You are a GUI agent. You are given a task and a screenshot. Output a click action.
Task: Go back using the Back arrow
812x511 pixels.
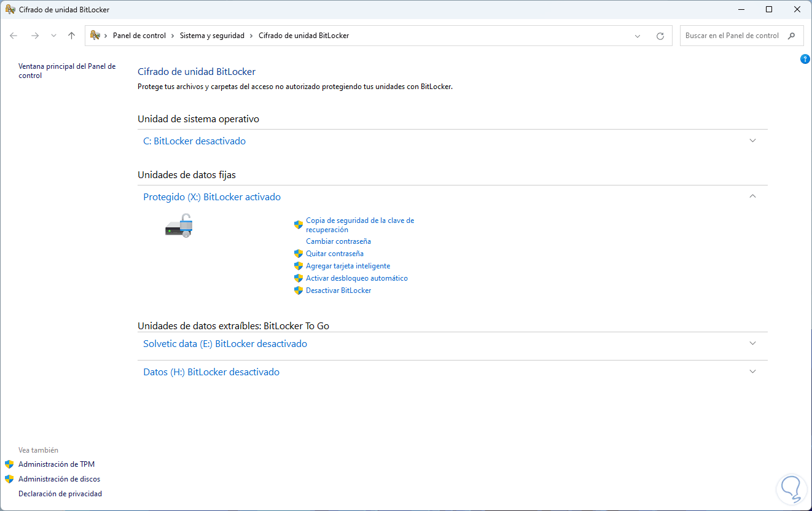click(14, 36)
